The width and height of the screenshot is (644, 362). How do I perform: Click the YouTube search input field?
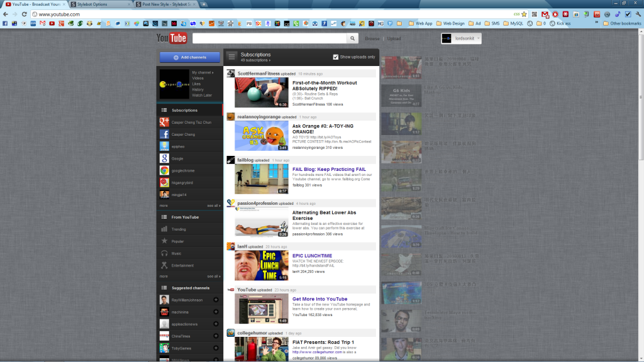(269, 38)
